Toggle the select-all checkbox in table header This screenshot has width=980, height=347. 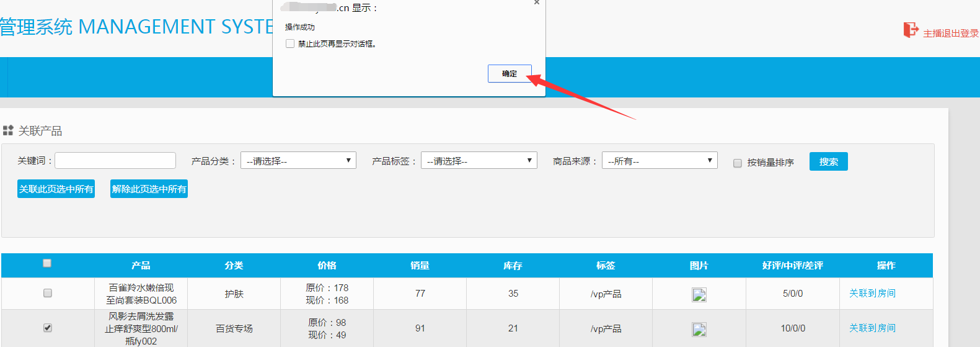[x=47, y=263]
